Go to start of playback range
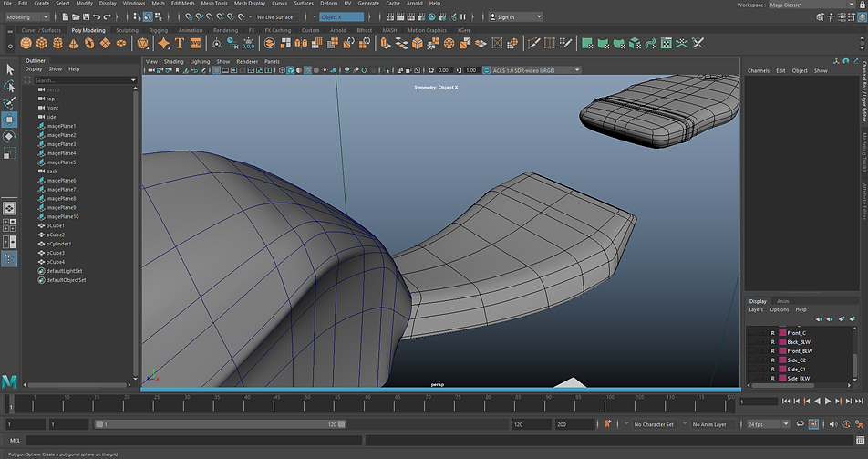This screenshot has width=868, height=459. pos(786,401)
